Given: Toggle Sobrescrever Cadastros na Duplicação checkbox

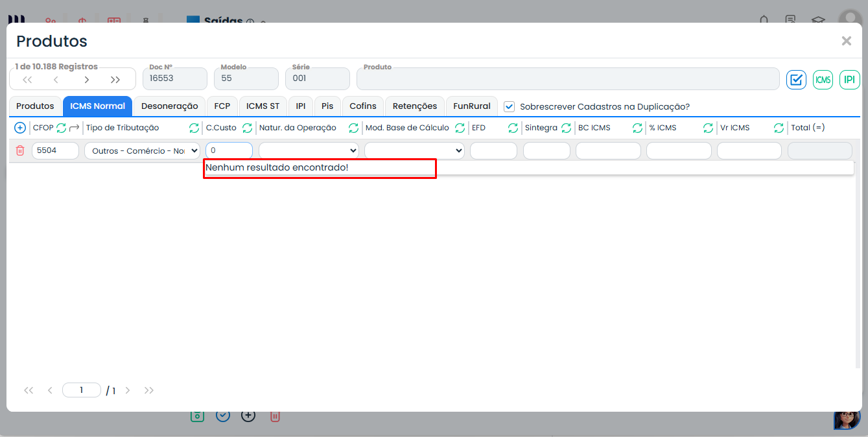Looking at the screenshot, I should (x=510, y=106).
